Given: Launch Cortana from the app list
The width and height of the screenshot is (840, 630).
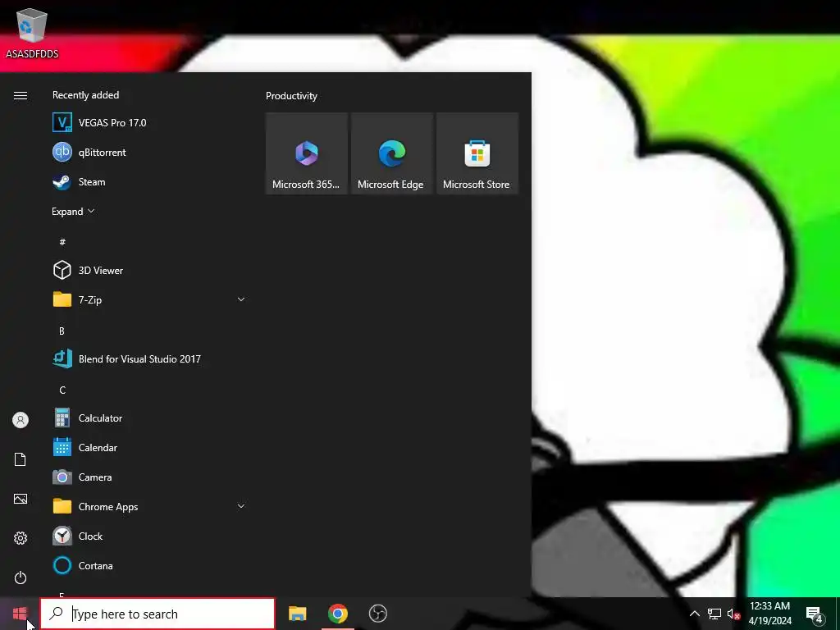Looking at the screenshot, I should coord(150,566).
